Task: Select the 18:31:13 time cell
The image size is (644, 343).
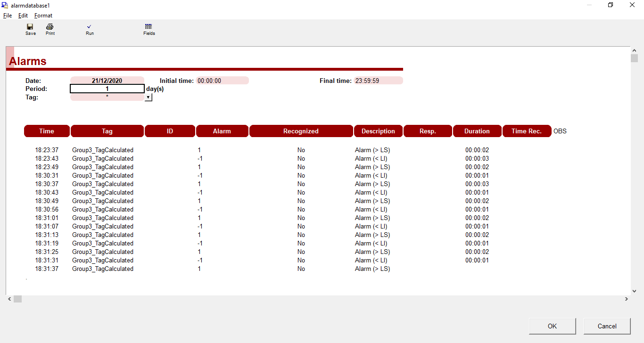Action: [x=47, y=235]
